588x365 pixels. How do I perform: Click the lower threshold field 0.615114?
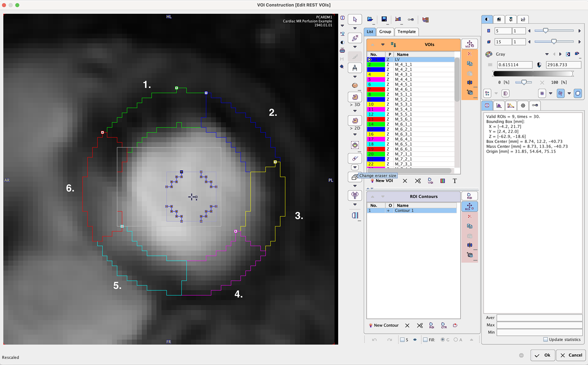click(x=515, y=65)
